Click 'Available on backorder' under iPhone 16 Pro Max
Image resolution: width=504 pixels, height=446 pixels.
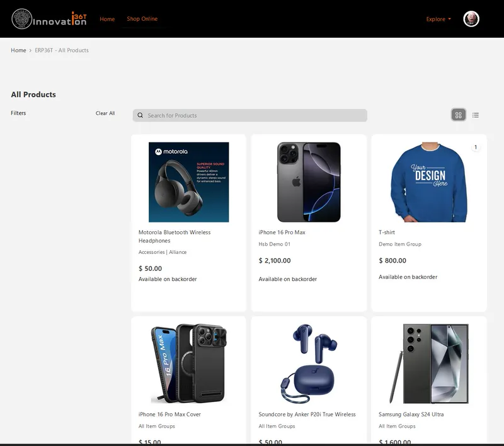pyautogui.click(x=288, y=279)
